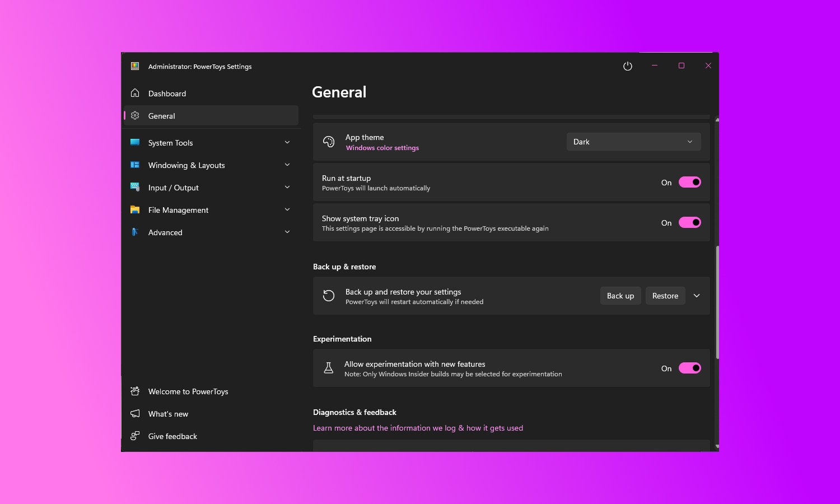Open the App theme dropdown
The height and width of the screenshot is (504, 840).
(633, 142)
